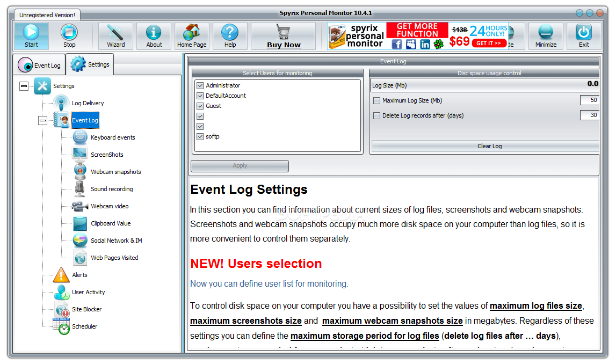Click the Facebook icon in banner
The image size is (616, 364).
pyautogui.click(x=397, y=45)
